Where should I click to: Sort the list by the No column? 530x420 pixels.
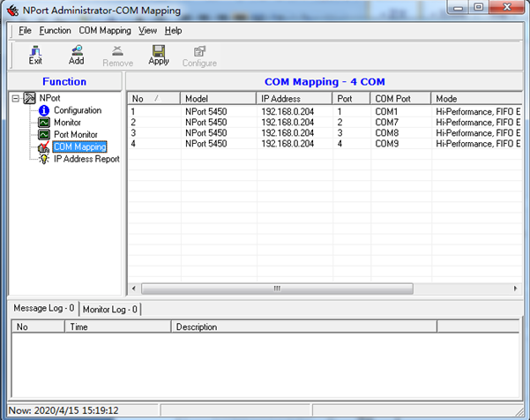tap(153, 98)
